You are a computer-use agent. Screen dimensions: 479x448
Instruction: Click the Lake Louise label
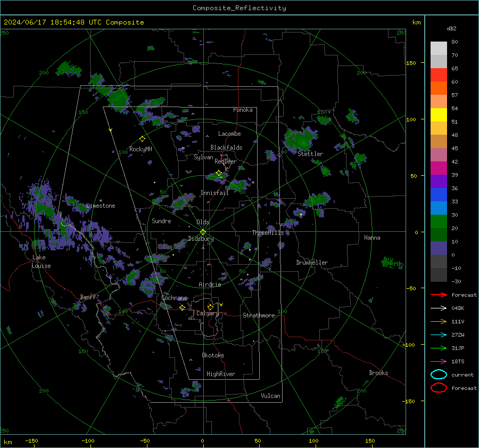click(42, 262)
